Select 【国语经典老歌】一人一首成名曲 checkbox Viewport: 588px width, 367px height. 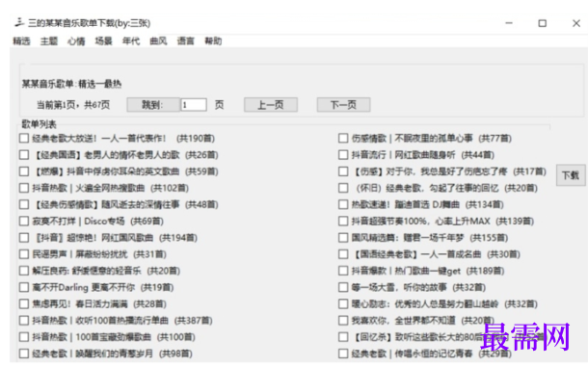(x=343, y=254)
